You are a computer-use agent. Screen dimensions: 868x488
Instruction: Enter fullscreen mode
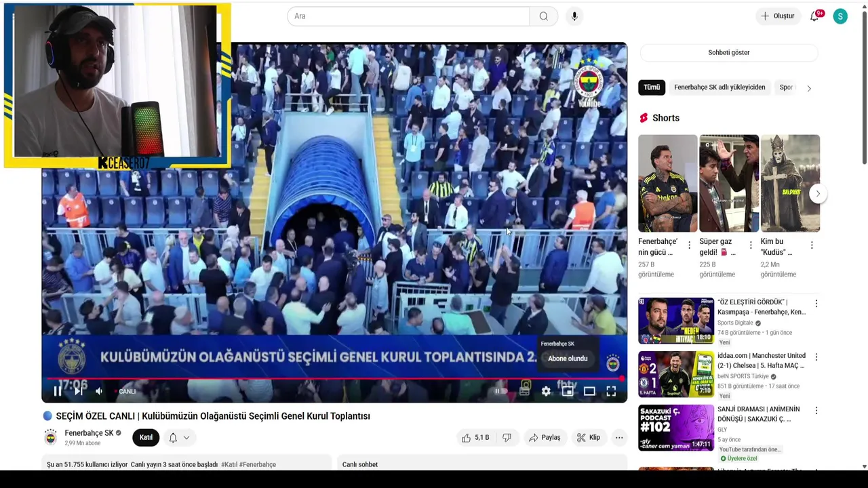click(x=611, y=391)
